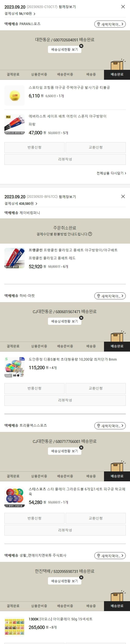
Task: Open location pill next to PARAN스포츠
Action: 110,24
